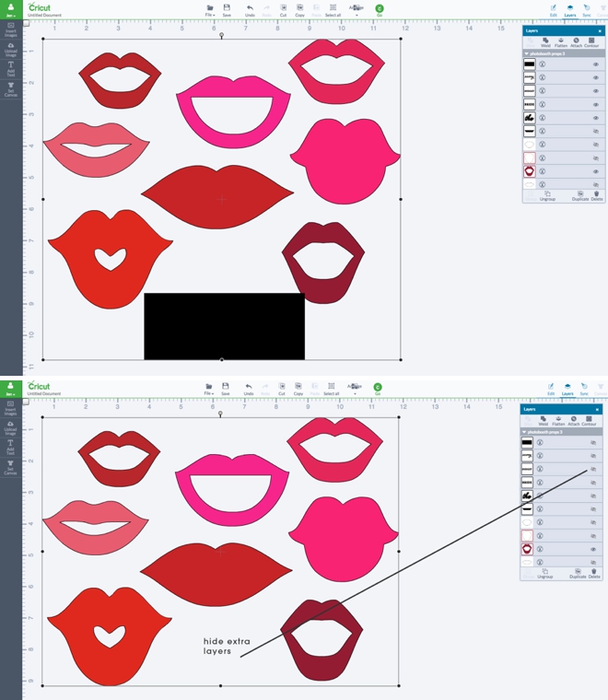Viewport: 608px width, 700px height.
Task: Switch to Layers tab in upper screenshot
Action: pos(570,10)
